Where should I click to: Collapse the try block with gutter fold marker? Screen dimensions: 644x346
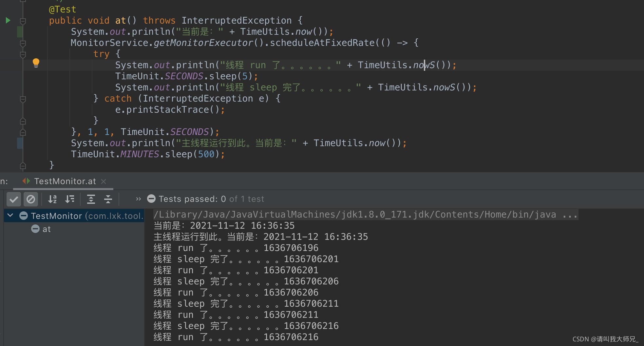(x=23, y=54)
